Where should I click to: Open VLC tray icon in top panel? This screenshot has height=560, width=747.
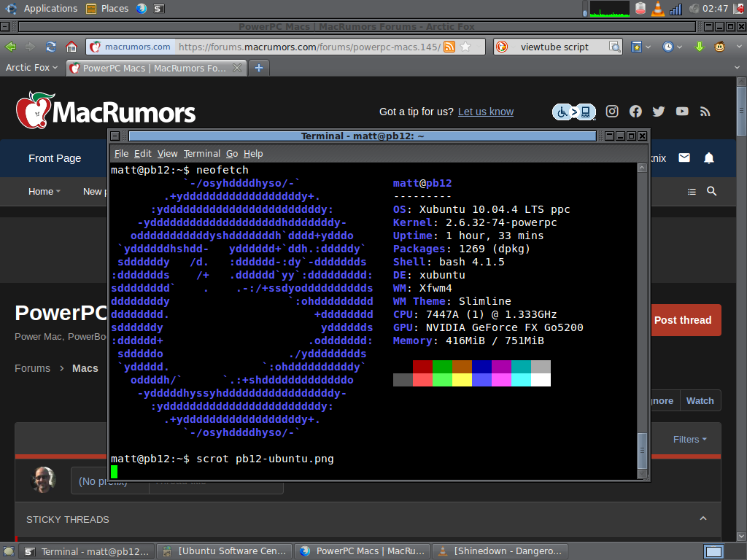tap(658, 9)
